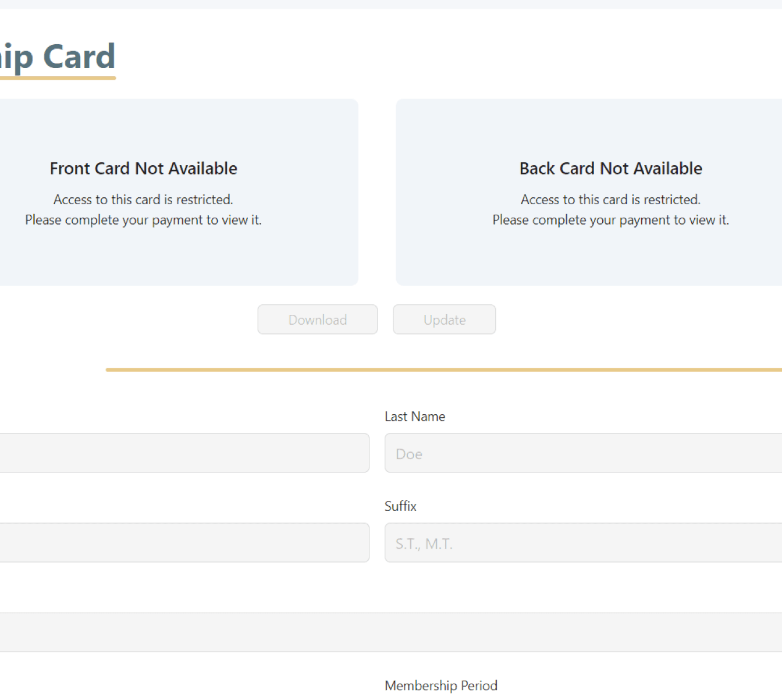Click back card's payment completion message
The height and width of the screenshot is (700, 782).
(610, 220)
